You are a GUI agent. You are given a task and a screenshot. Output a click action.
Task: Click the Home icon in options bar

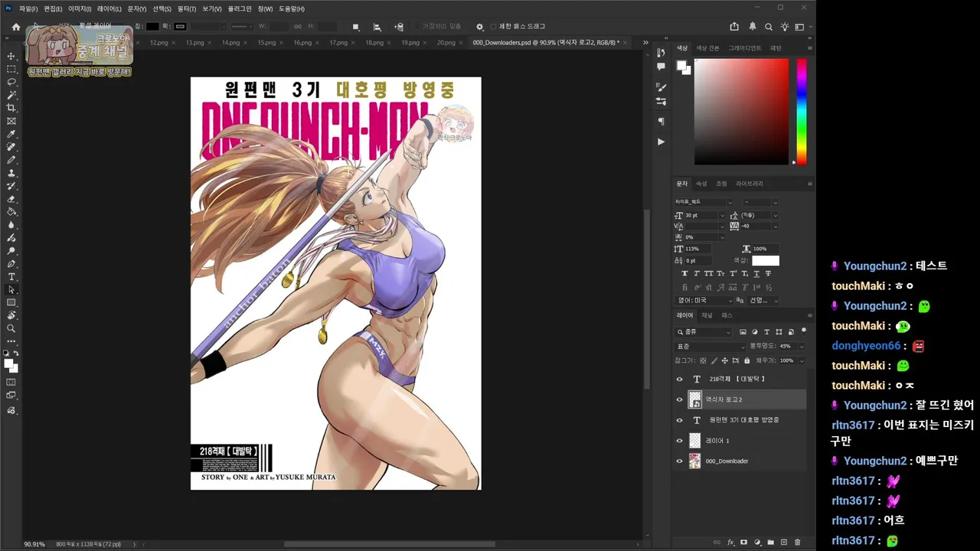click(16, 27)
